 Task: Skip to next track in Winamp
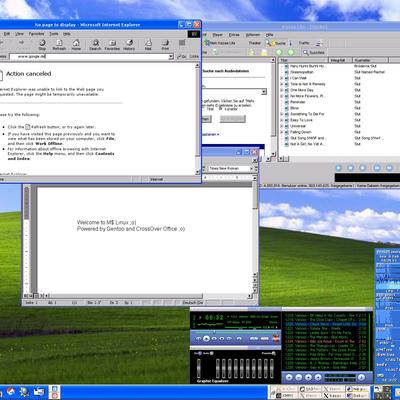[229, 339]
